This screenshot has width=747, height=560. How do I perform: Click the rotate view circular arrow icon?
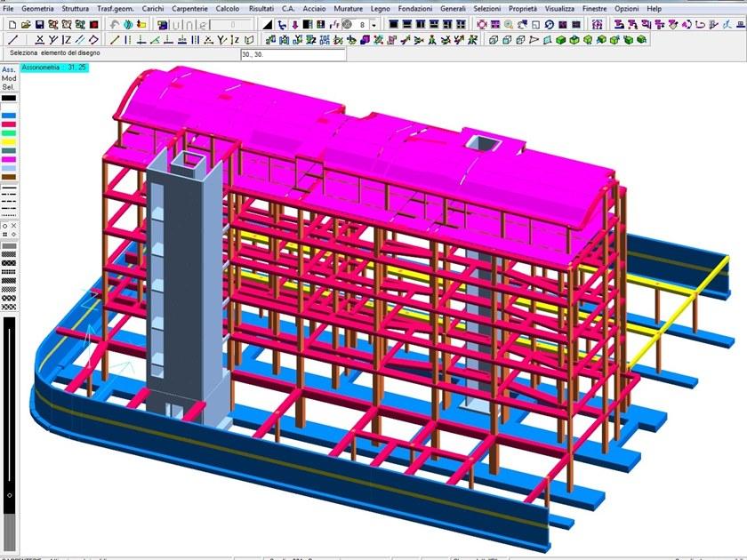[550, 25]
